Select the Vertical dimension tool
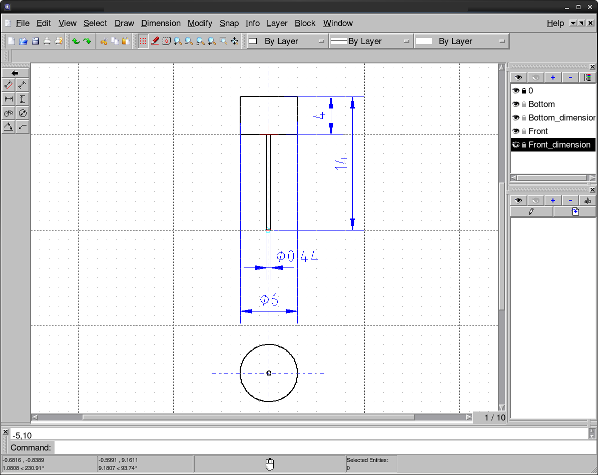Image resolution: width=598 pixels, height=475 pixels. 23,99
